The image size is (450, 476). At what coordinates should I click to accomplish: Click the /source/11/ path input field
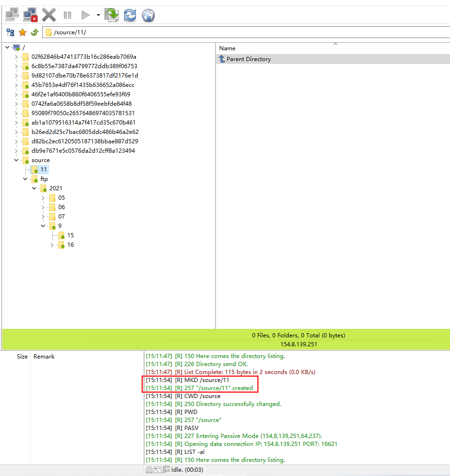(235, 32)
